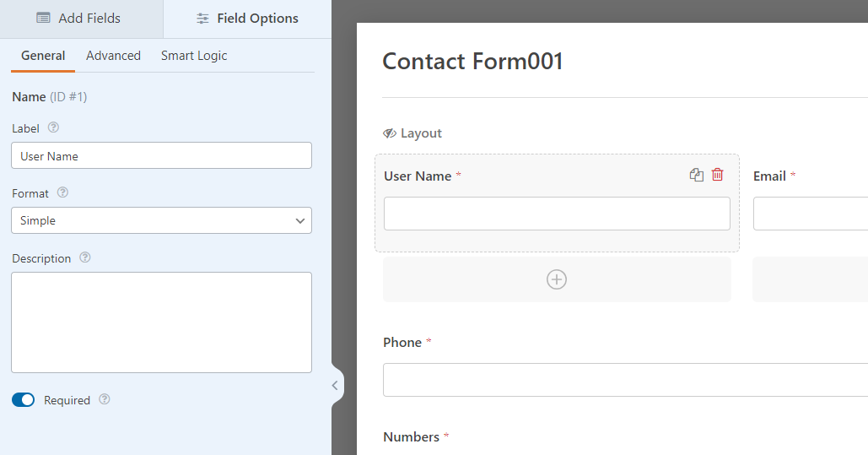Click the help icon next to Required
Viewport: 868px width, 455px height.
point(105,400)
